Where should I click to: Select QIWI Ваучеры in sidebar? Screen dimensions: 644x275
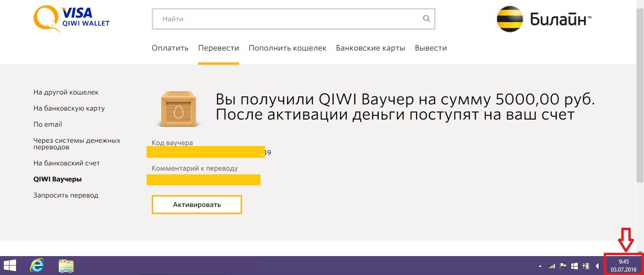click(58, 180)
